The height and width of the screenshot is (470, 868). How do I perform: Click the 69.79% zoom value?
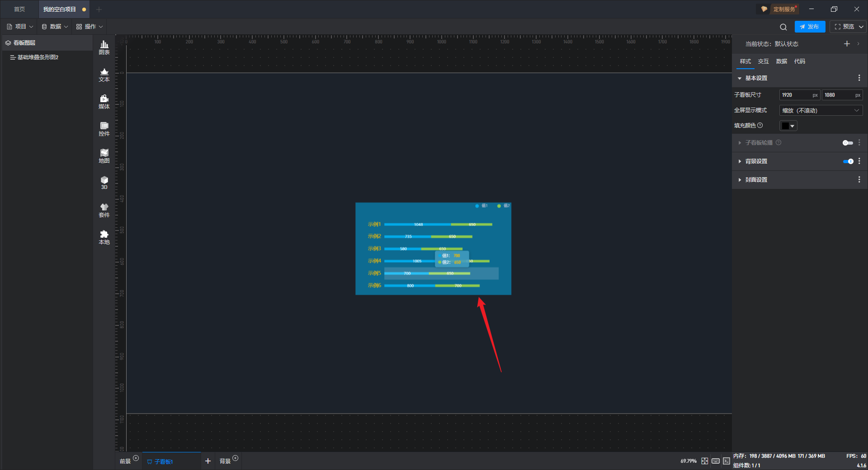coord(689,461)
